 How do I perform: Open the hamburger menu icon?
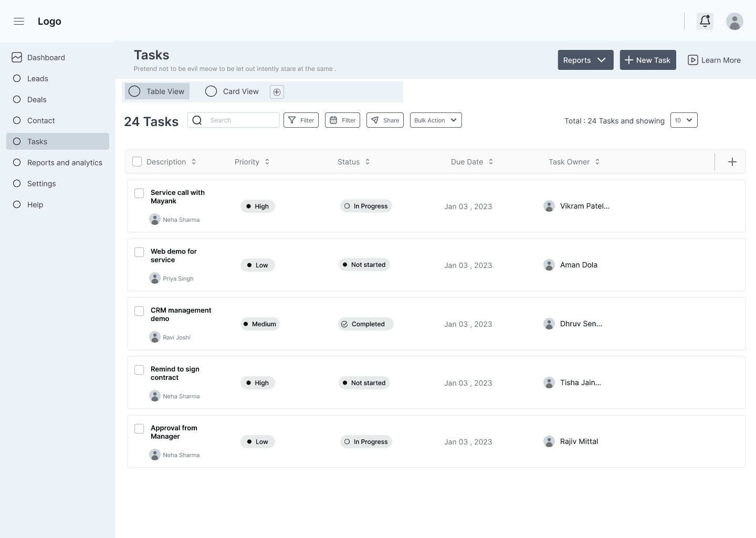pyautogui.click(x=19, y=22)
